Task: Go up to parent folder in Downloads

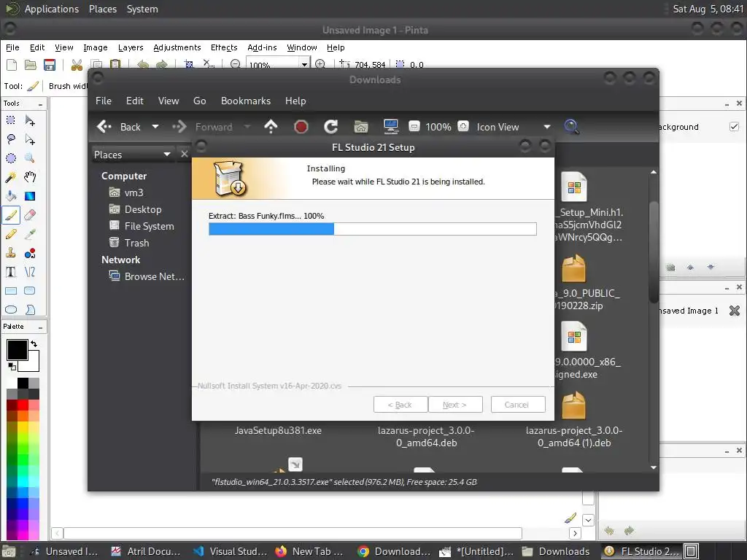Action: 271,127
